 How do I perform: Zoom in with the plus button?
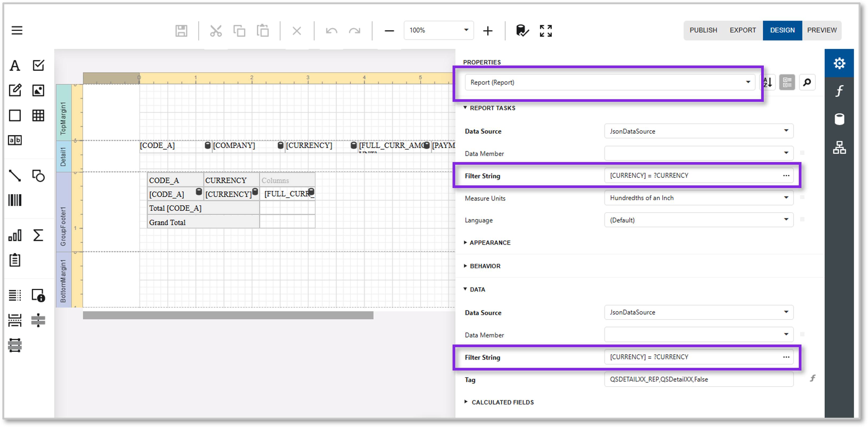click(x=488, y=31)
